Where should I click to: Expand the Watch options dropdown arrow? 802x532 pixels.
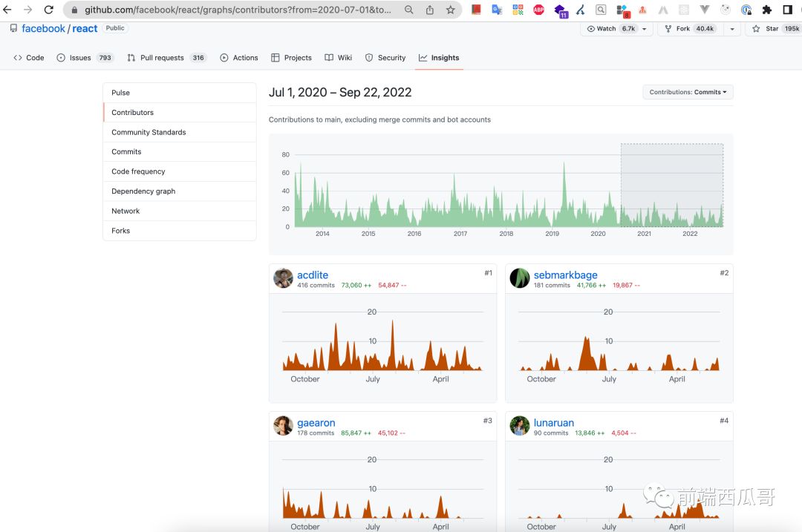coord(644,29)
